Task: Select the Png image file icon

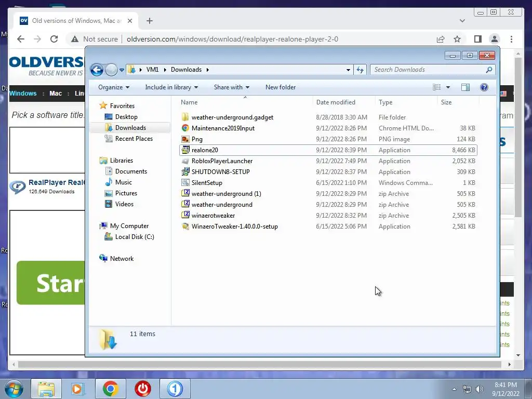Action: [185, 139]
